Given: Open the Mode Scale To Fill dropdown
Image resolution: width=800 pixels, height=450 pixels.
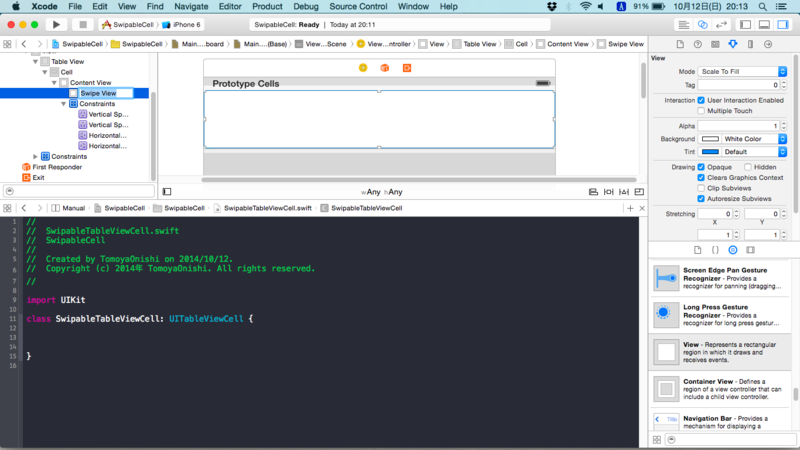Looking at the screenshot, I should [742, 71].
